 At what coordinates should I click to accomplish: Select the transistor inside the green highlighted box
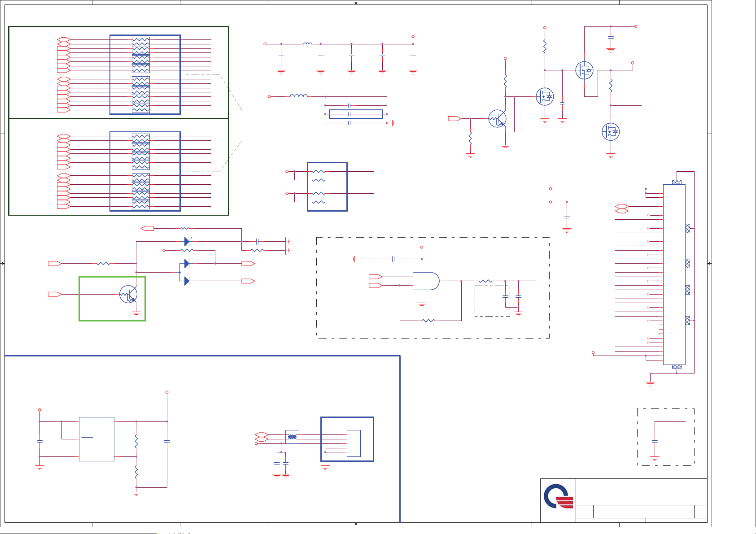(128, 294)
